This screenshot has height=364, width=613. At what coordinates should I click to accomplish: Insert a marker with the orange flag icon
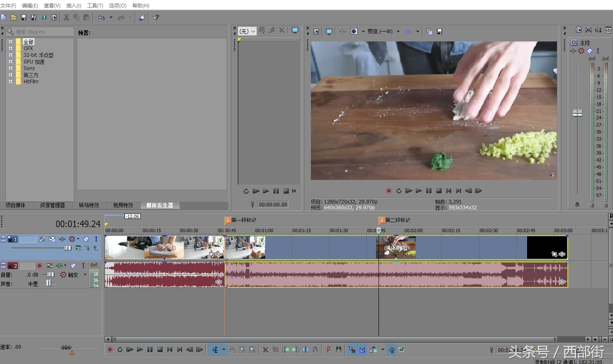[328, 350]
